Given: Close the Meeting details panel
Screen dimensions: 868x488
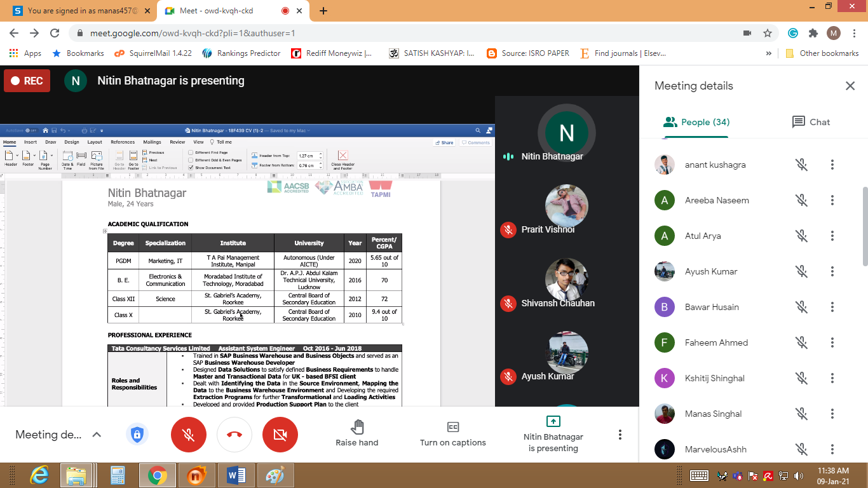Looking at the screenshot, I should click(x=850, y=86).
